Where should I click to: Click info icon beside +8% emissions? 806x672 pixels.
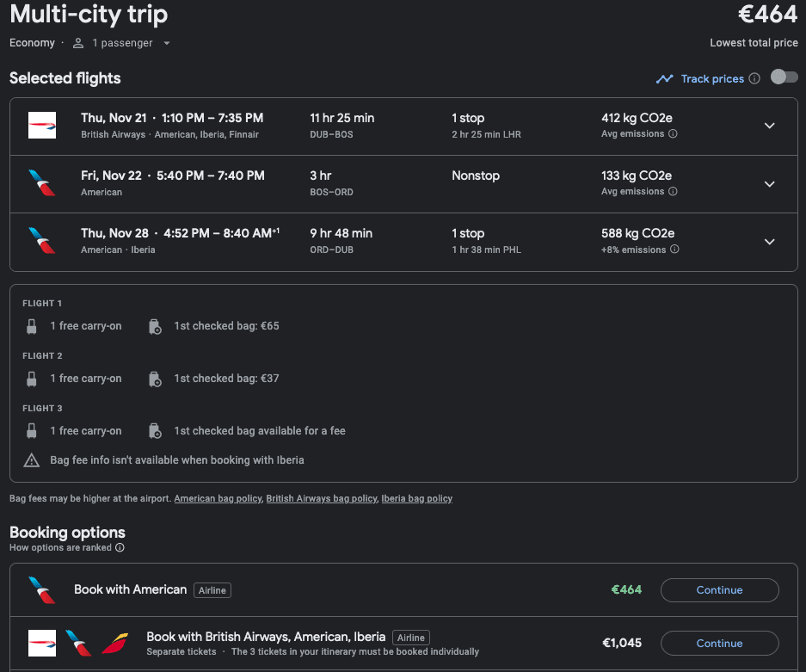pyautogui.click(x=674, y=250)
